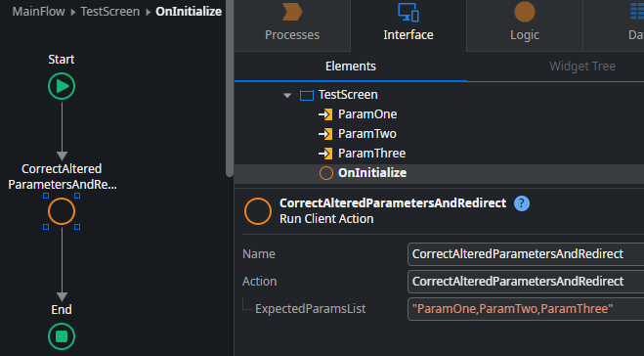This screenshot has width=644, height=356.
Task: Click the CorrectAlteredParametersAndRedirect properties heading
Action: [x=393, y=203]
